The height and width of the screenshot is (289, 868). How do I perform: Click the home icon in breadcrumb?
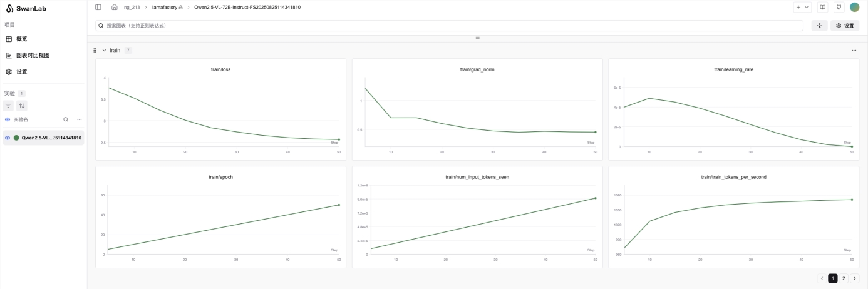pos(114,7)
